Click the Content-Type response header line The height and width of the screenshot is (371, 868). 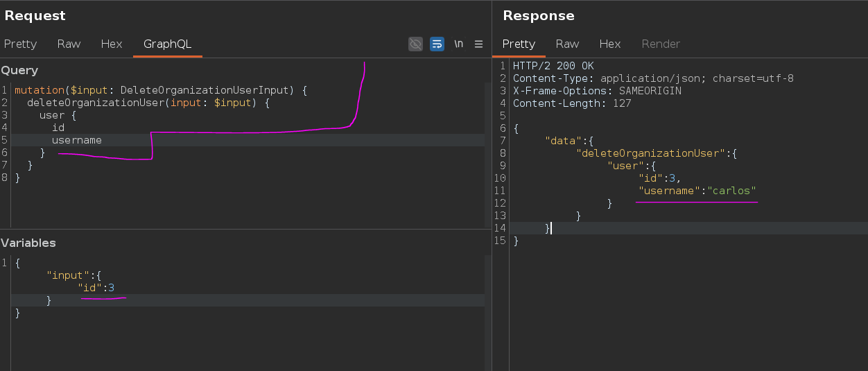[x=653, y=78]
